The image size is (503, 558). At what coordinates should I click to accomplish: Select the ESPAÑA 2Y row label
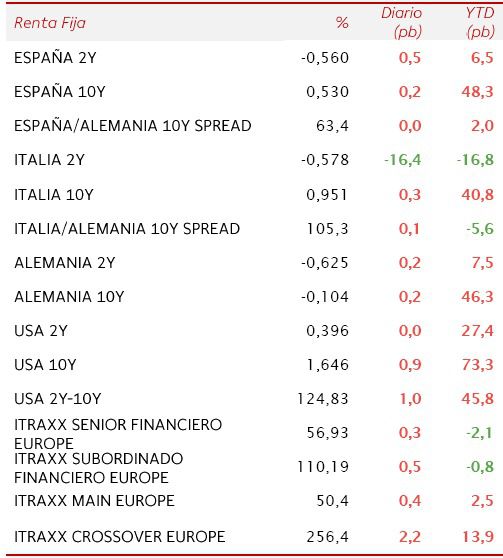(55, 58)
